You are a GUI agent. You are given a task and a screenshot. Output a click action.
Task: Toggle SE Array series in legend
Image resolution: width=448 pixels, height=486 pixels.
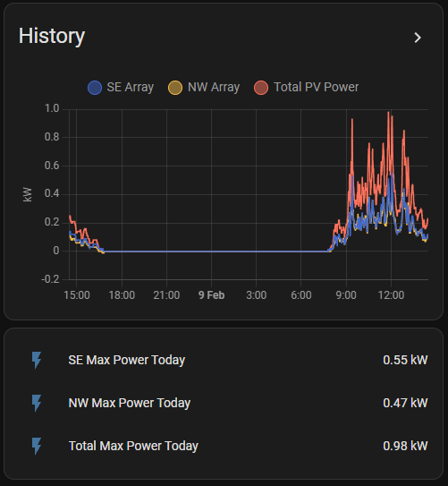[121, 88]
